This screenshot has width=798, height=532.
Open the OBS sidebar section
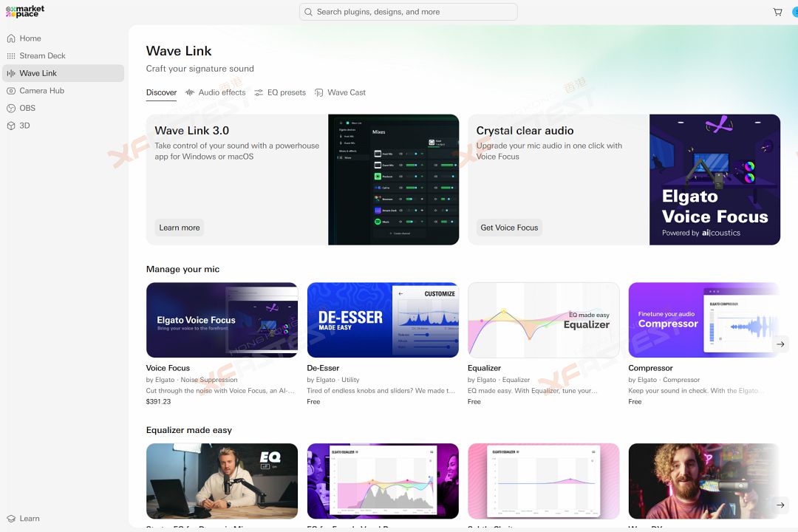[x=27, y=109]
